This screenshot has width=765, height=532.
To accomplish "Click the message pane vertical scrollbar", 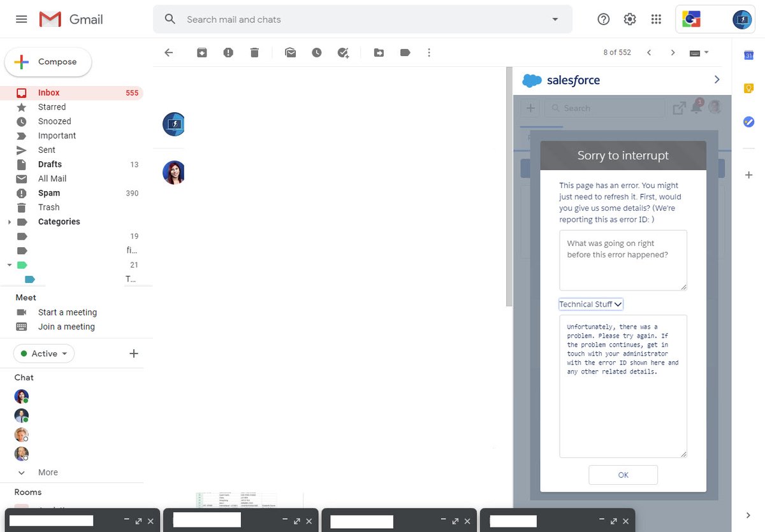I will pyautogui.click(x=508, y=186).
